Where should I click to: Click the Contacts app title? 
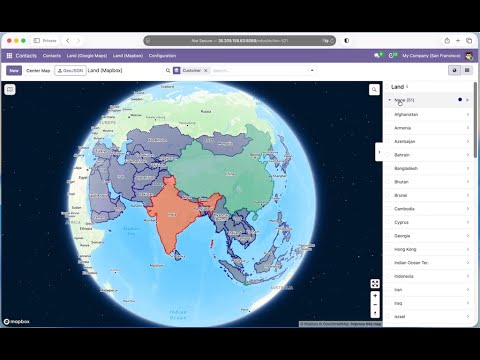click(26, 56)
